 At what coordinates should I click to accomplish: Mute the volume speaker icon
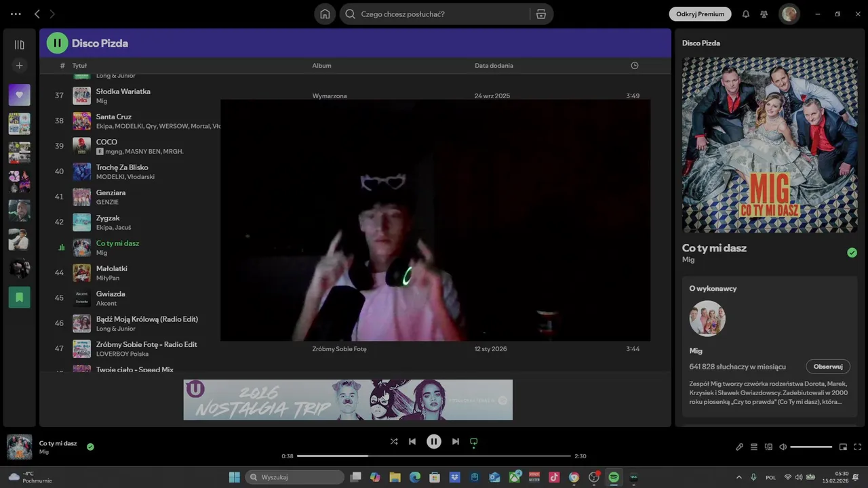click(x=783, y=447)
